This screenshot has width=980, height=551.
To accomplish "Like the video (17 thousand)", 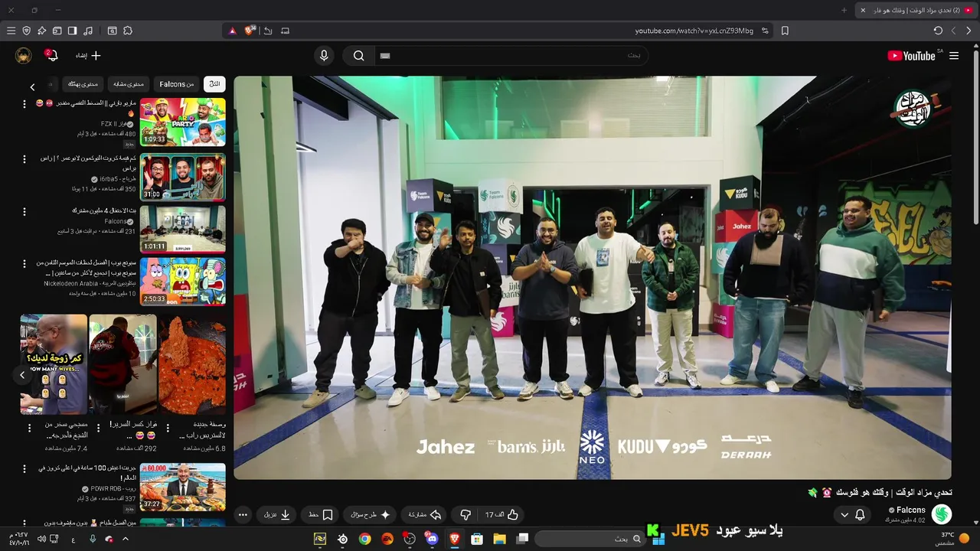I will pos(502,515).
